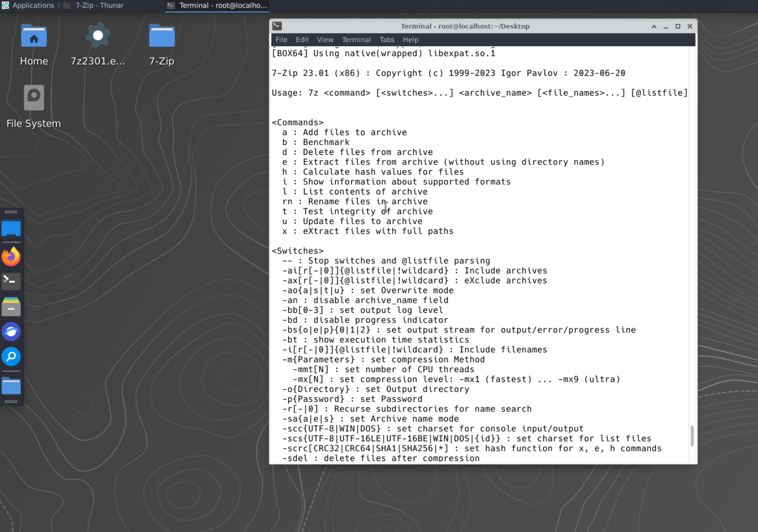Open the 7-Zip folder on desktop

[x=161, y=37]
